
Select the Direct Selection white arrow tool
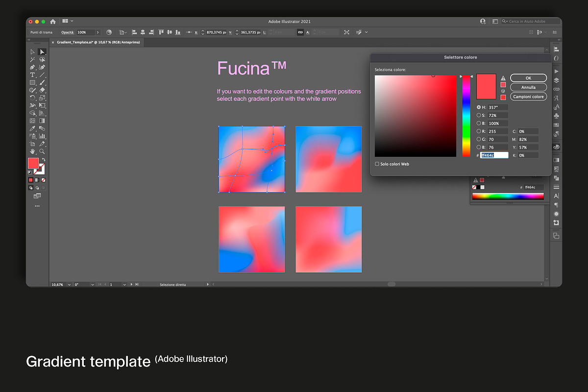42,51
